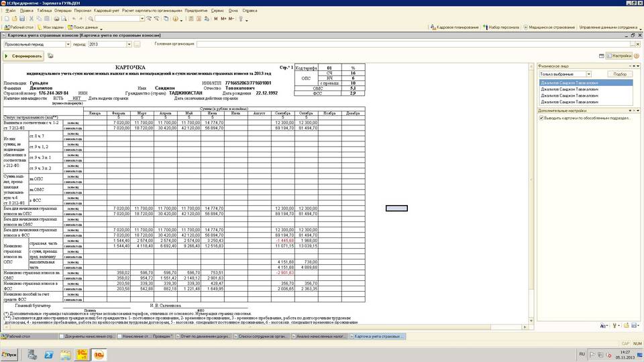
Task: Open the Только выбранные dropdown
Action: point(588,74)
